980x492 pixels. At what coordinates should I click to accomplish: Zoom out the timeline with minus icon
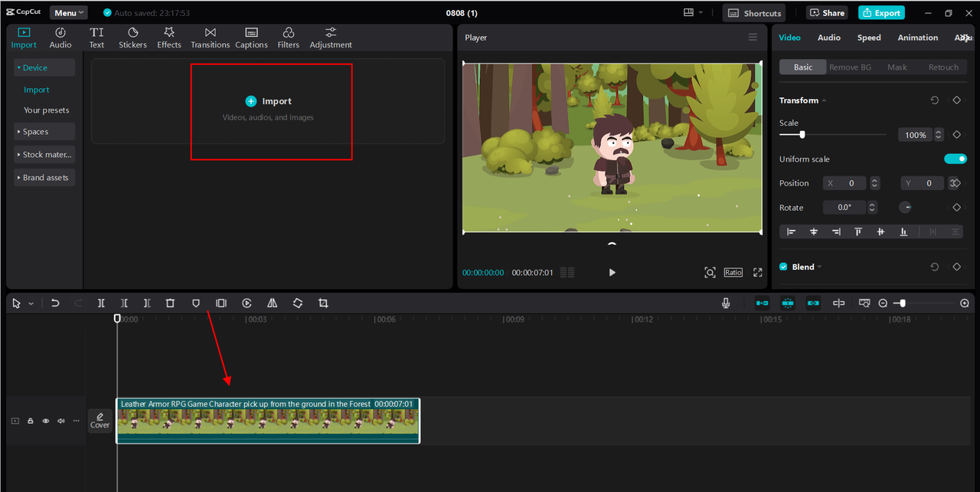pos(883,303)
